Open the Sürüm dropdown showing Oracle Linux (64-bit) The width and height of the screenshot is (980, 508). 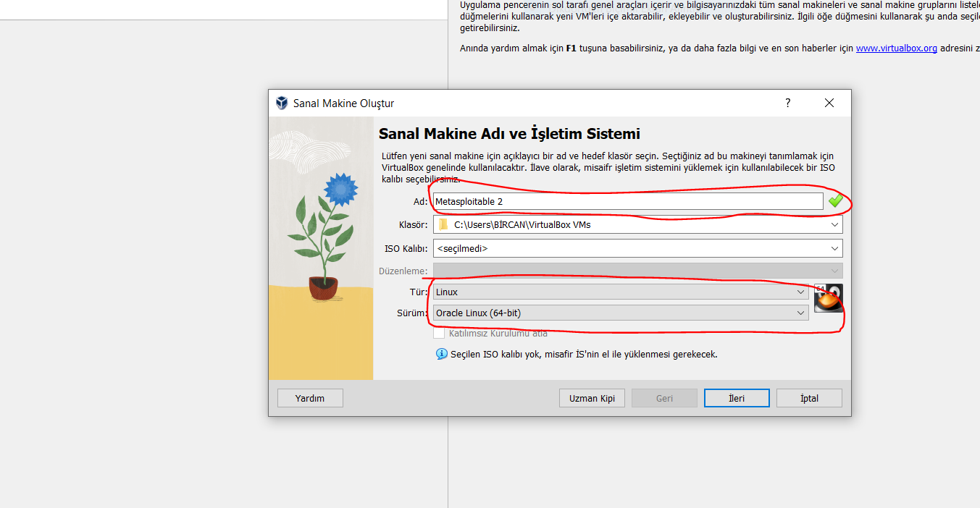click(621, 313)
